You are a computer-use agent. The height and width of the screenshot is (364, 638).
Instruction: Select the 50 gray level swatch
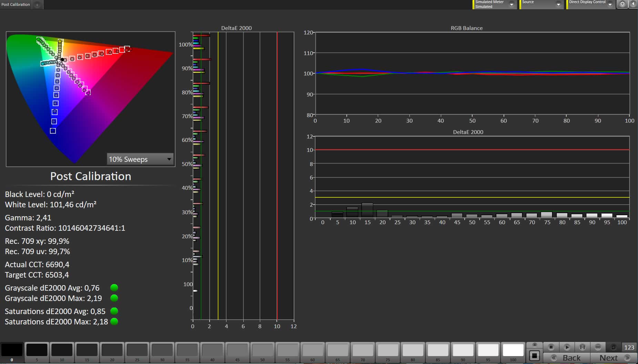point(262,351)
